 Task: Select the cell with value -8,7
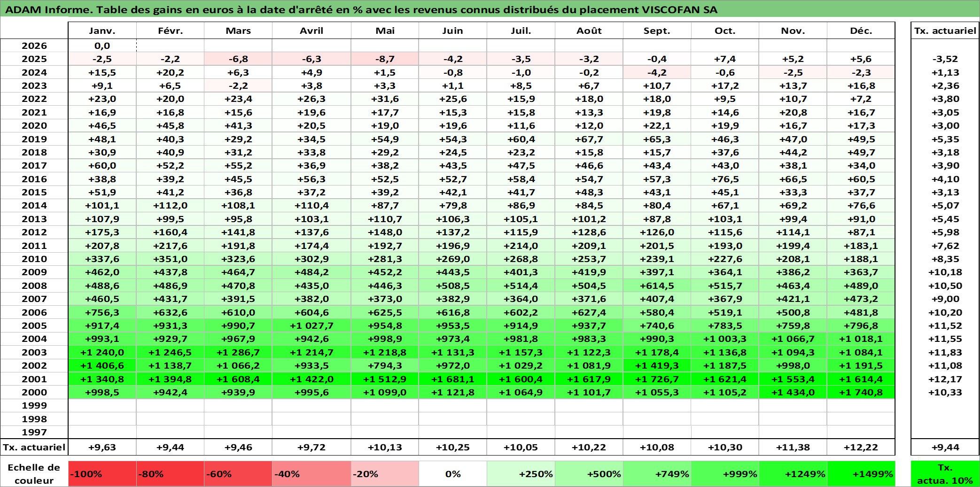click(x=385, y=59)
